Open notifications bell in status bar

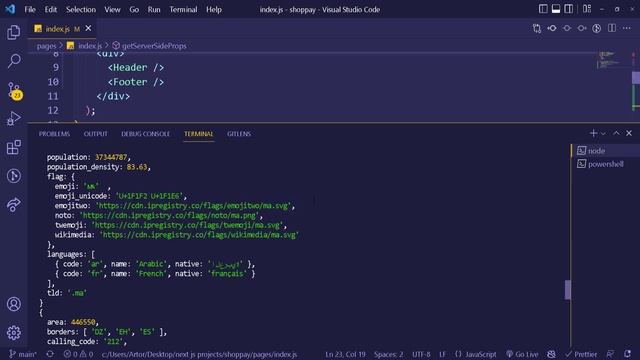628,354
